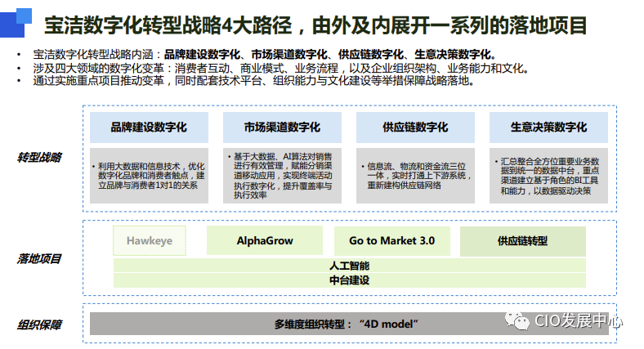Click the slide title about 宝洁数字化转型战略4大路径
This screenshot has width=644, height=349.
315,25
